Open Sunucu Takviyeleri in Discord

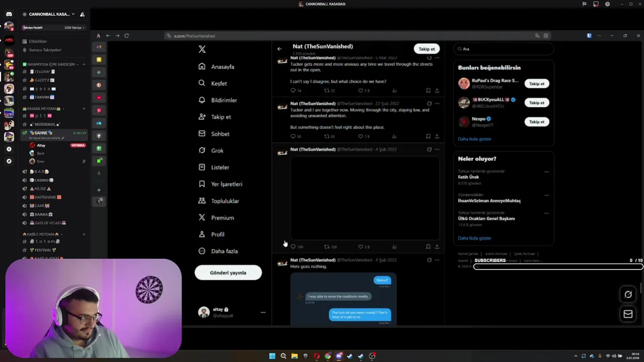point(45,50)
